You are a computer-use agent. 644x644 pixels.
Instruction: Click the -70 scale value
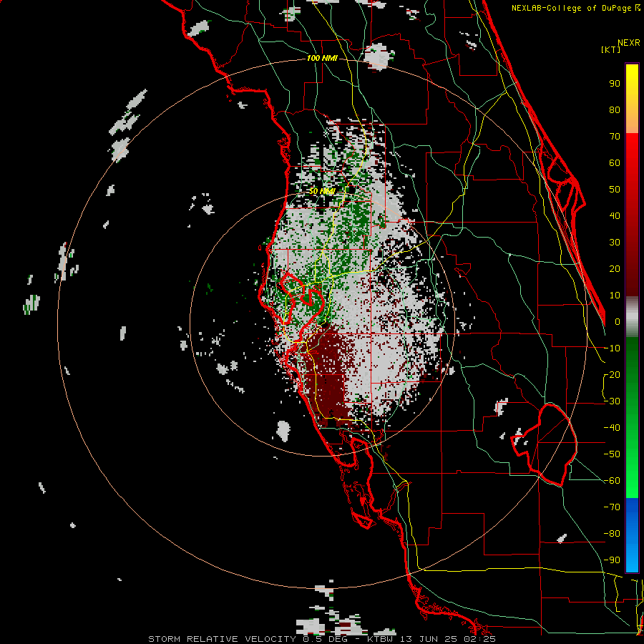612,507
